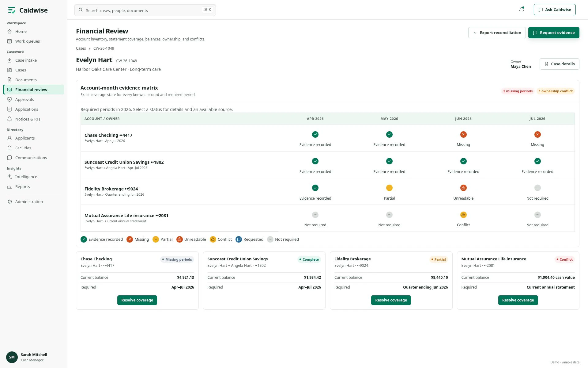Select Chase Checking June missing status icon
The width and height of the screenshot is (588, 368).
pos(463,134)
